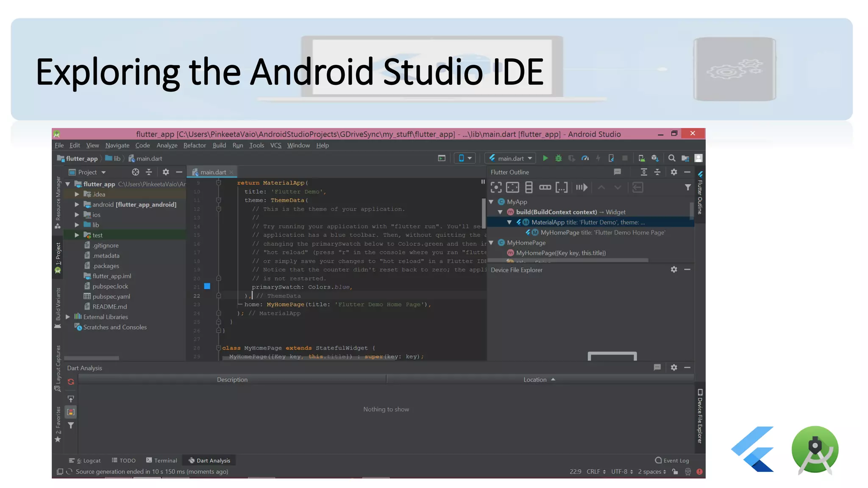Click the Search Everywhere magnifier icon

coord(672,158)
